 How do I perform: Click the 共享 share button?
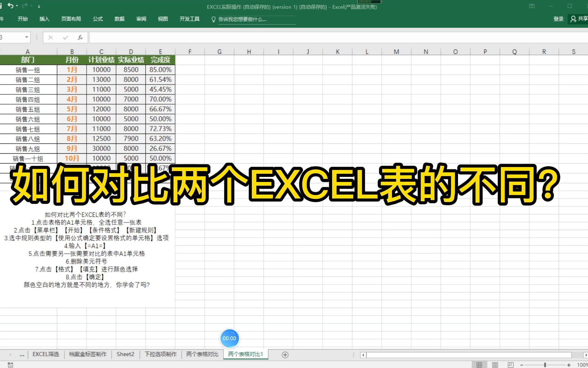point(579,19)
